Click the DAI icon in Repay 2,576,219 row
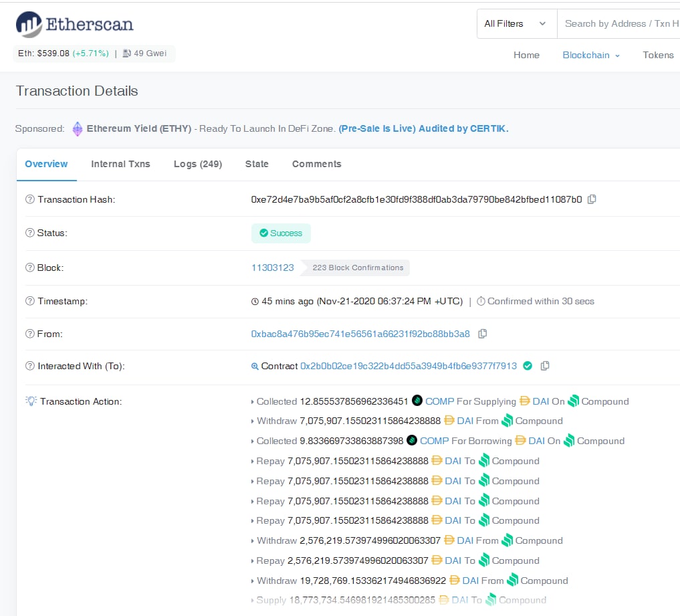This screenshot has height=616, width=680. click(x=437, y=560)
